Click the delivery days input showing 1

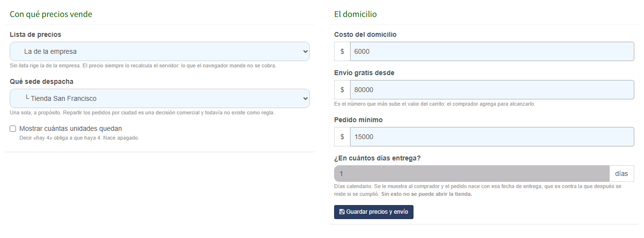pos(472,174)
